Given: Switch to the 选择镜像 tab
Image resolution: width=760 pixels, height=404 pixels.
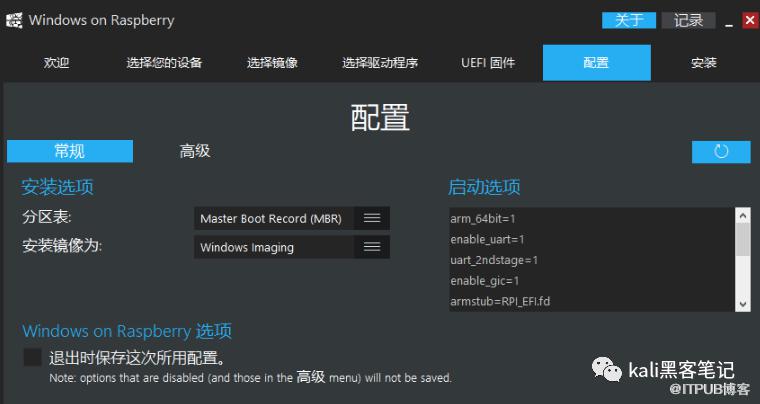Looking at the screenshot, I should click(x=272, y=62).
